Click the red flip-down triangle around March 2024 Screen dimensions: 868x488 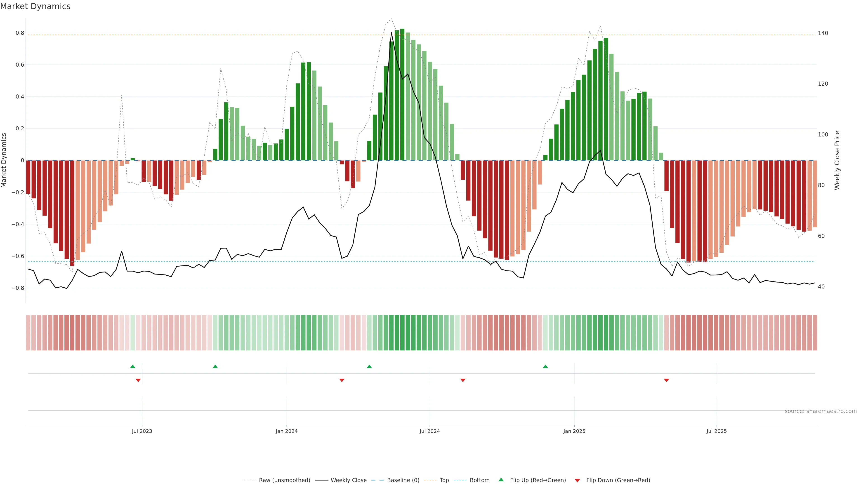coord(342,380)
